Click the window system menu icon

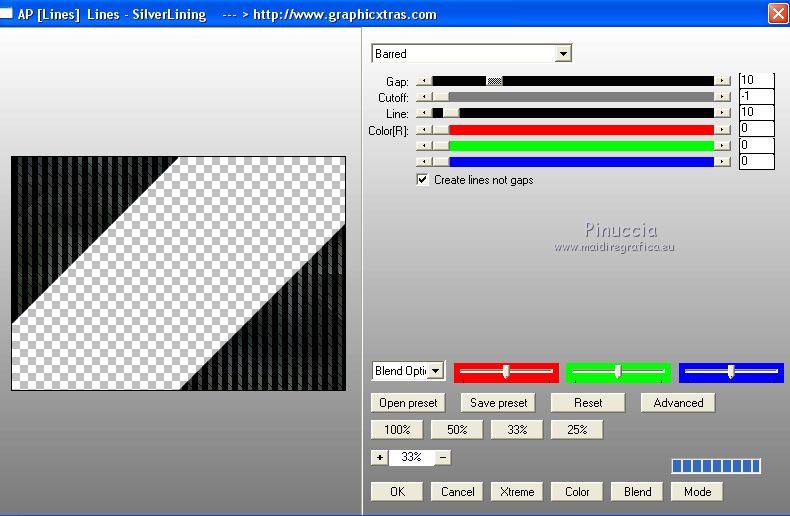6,14
